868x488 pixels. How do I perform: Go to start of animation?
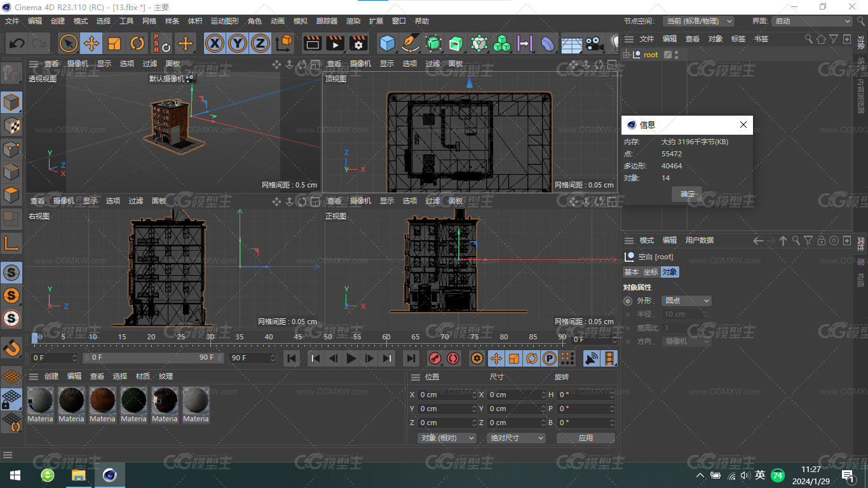click(x=292, y=358)
